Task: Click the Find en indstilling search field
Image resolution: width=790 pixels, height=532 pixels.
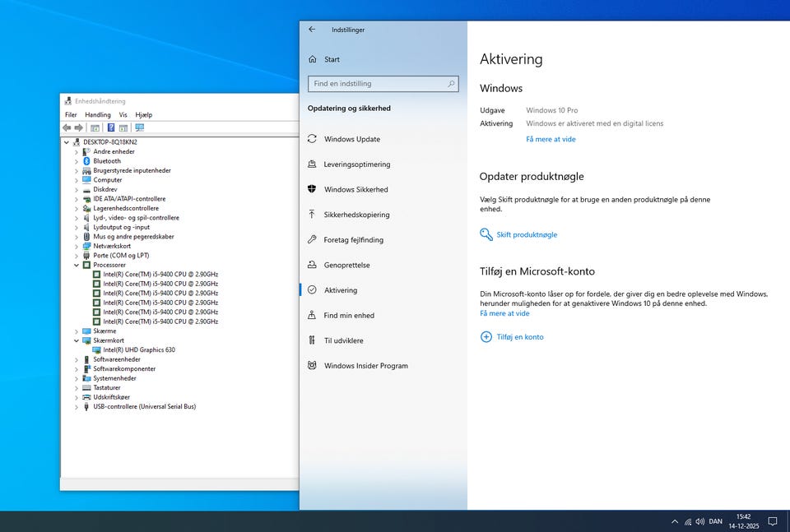Action: pyautogui.click(x=377, y=84)
